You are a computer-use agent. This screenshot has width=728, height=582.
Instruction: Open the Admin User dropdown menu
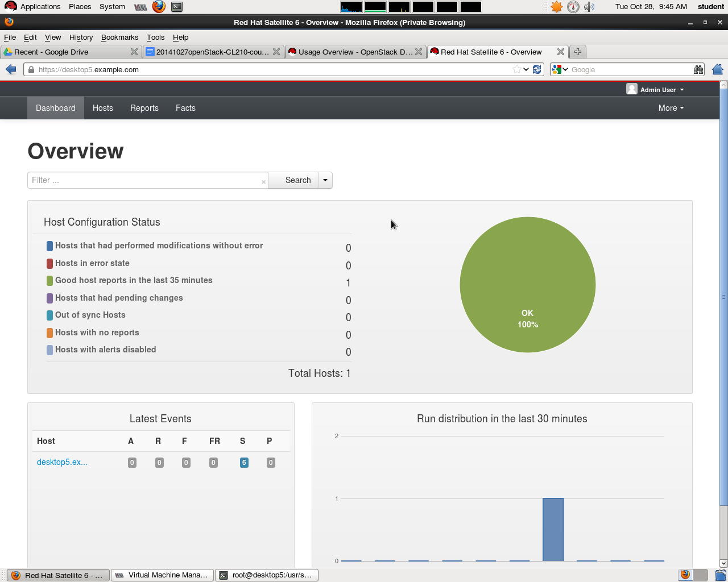click(x=662, y=90)
